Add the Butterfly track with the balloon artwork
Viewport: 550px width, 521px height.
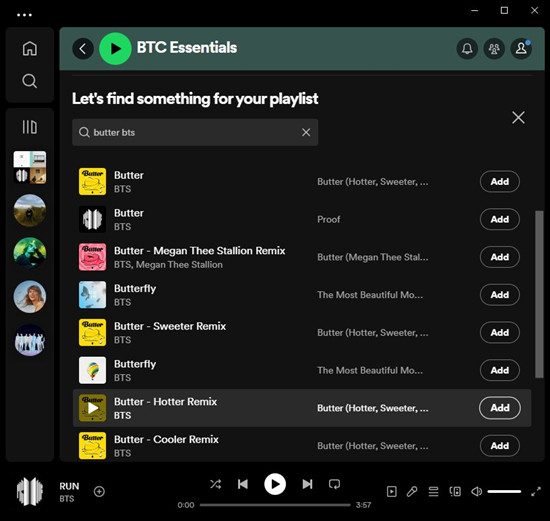click(x=499, y=370)
